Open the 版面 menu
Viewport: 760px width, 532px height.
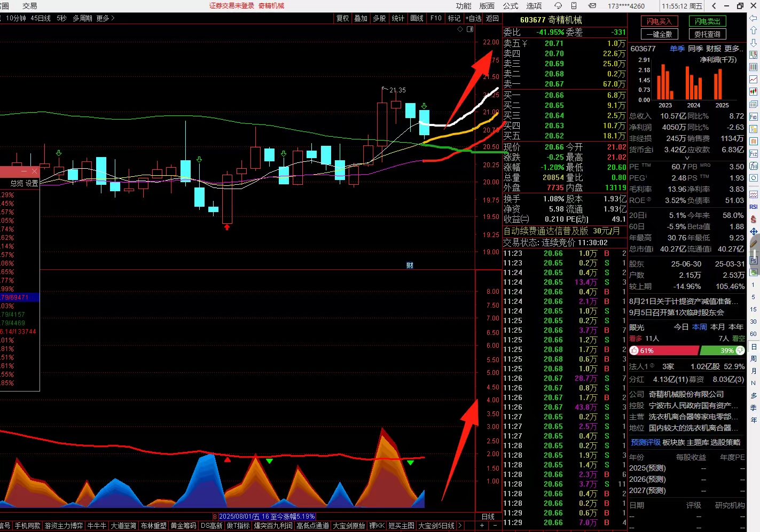(487, 6)
